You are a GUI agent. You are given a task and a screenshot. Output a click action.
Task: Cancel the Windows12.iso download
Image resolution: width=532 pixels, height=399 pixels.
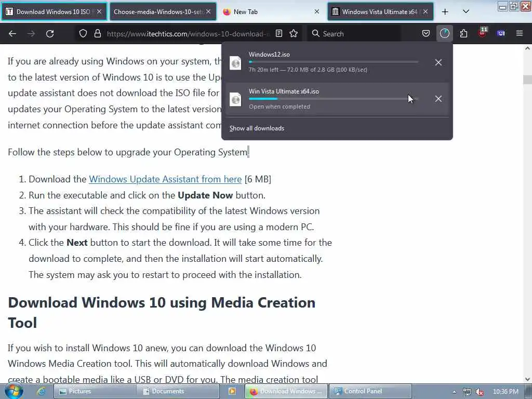click(x=438, y=62)
